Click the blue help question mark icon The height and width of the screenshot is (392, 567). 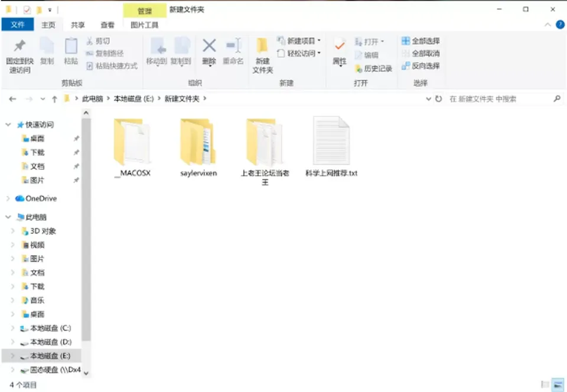point(560,25)
